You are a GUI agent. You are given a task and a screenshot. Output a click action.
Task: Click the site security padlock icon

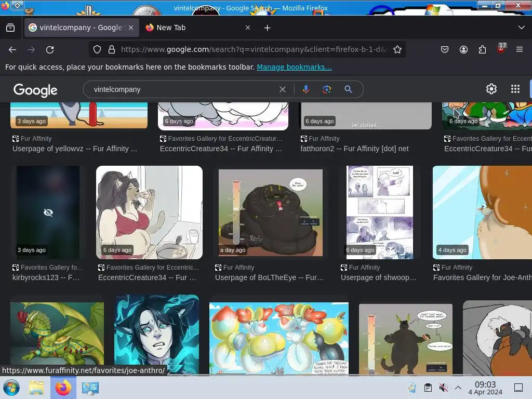(x=112, y=49)
